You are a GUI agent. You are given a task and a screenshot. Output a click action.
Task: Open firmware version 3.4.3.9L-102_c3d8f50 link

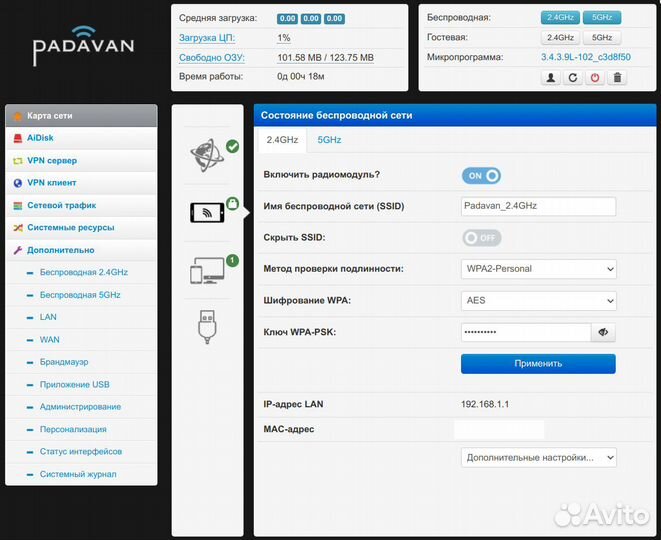(586, 57)
